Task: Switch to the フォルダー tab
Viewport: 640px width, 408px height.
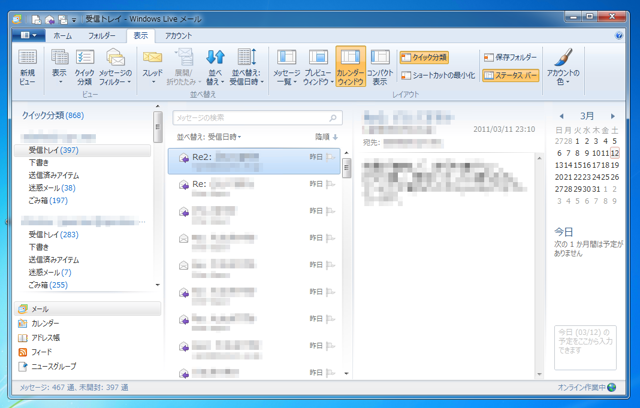Action: click(102, 36)
